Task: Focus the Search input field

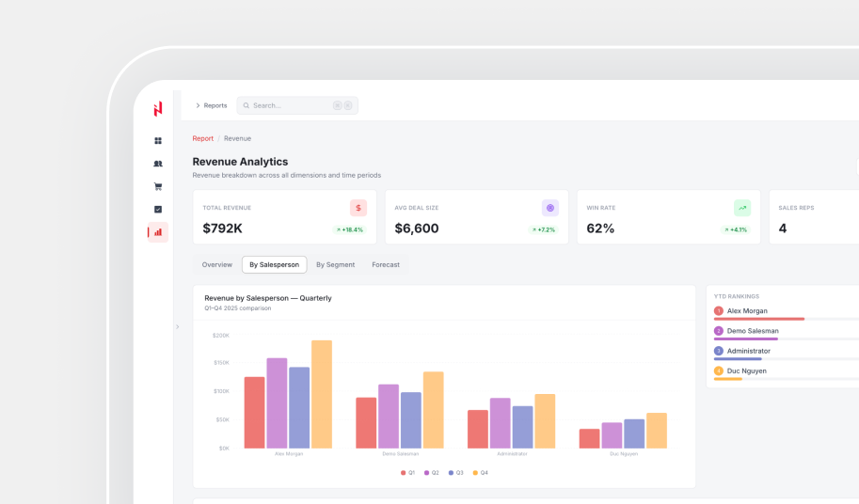Action: [297, 105]
